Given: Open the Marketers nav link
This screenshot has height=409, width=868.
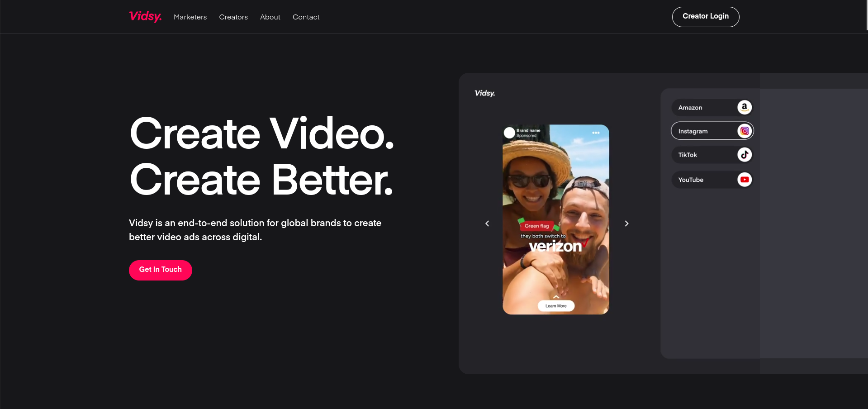Looking at the screenshot, I should 190,17.
